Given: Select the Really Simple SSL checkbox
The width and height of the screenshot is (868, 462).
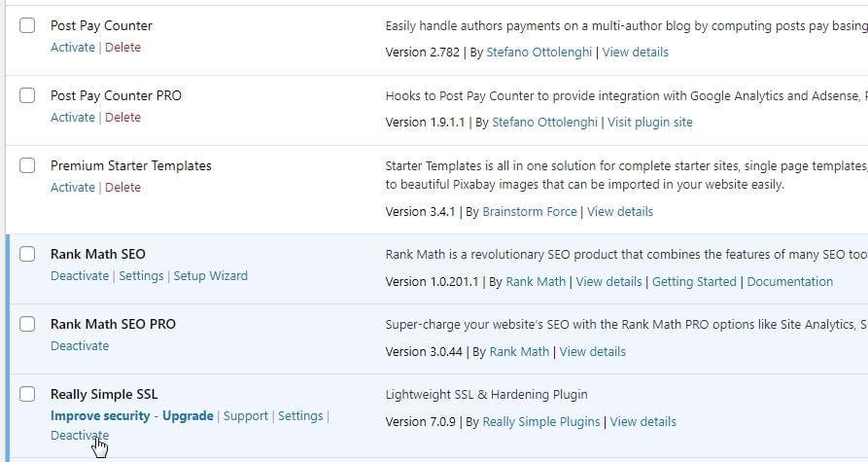Looking at the screenshot, I should (27, 395).
